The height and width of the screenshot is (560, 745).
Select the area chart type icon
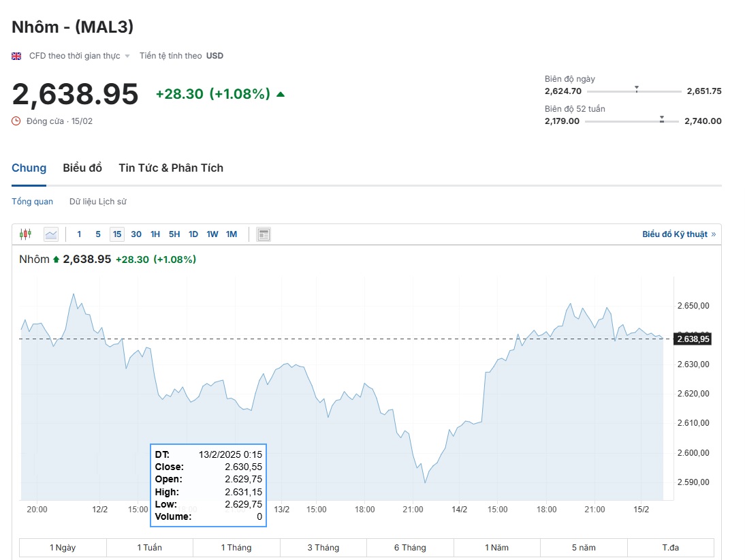pos(51,234)
